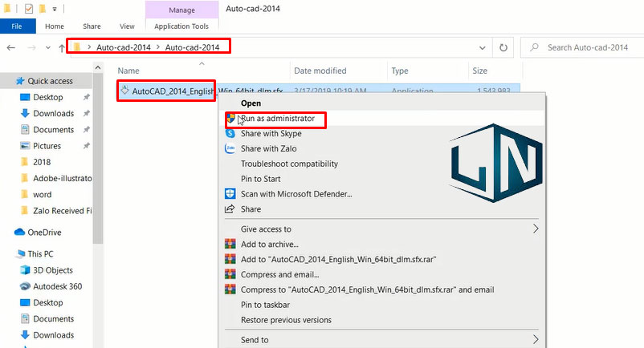644x348 pixels.
Task: Choose Compress to sfx.rar and email
Action: point(367,289)
